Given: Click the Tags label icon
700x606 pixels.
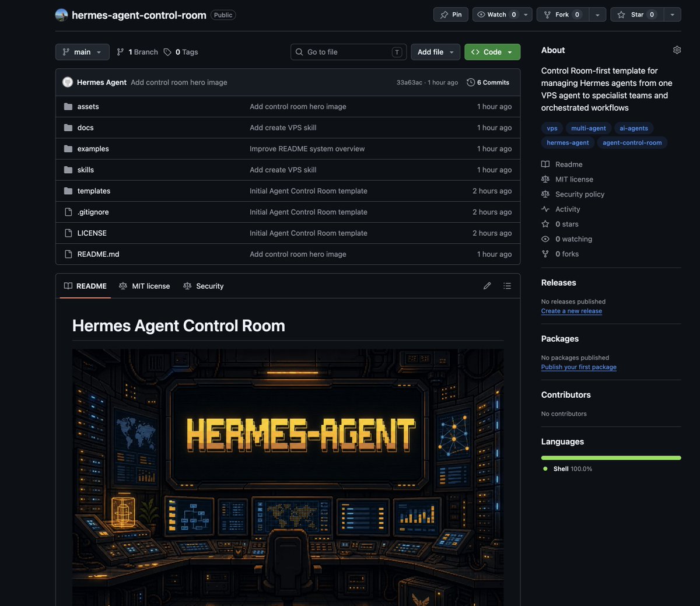Looking at the screenshot, I should [167, 52].
